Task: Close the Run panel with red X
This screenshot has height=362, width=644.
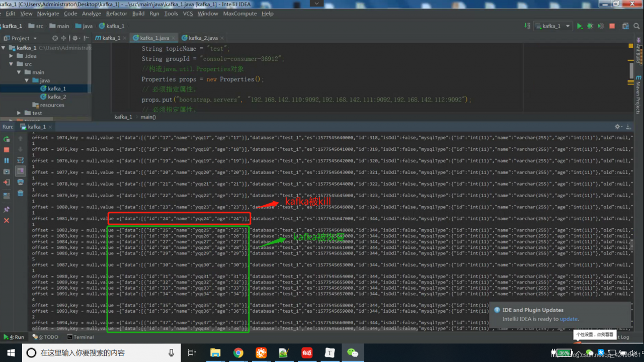Action: pos(7,220)
